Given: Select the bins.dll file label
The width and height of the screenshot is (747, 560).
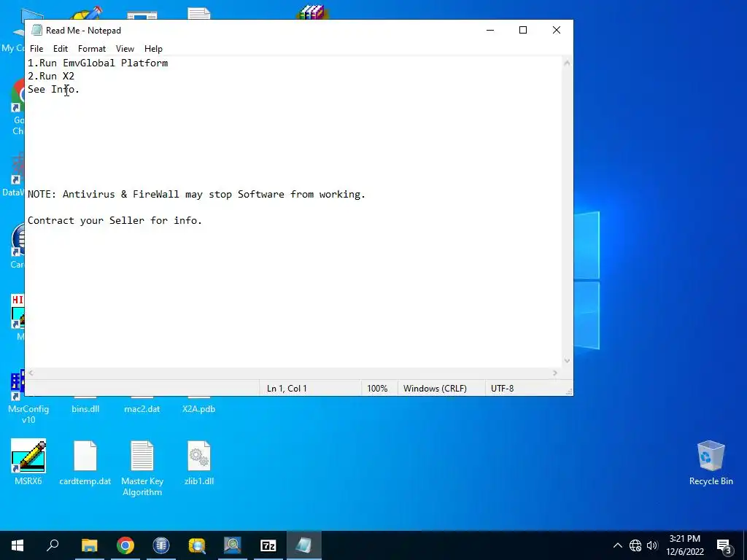Looking at the screenshot, I should (x=85, y=408).
